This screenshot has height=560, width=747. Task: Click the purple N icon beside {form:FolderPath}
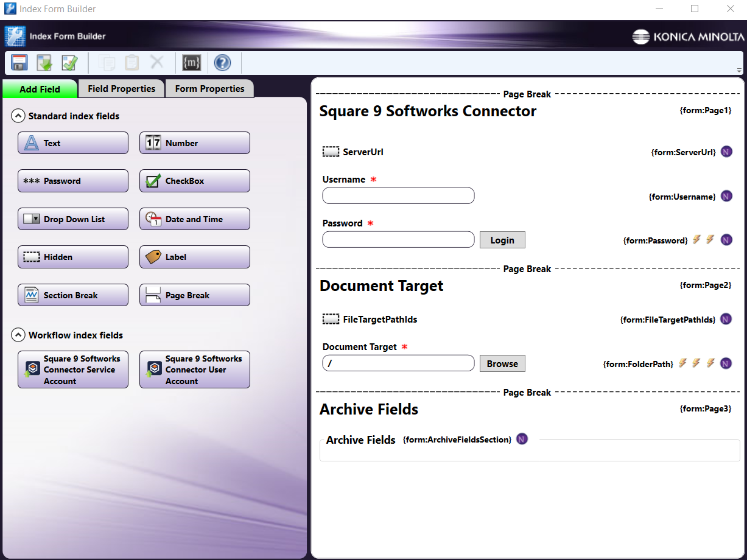point(726,363)
